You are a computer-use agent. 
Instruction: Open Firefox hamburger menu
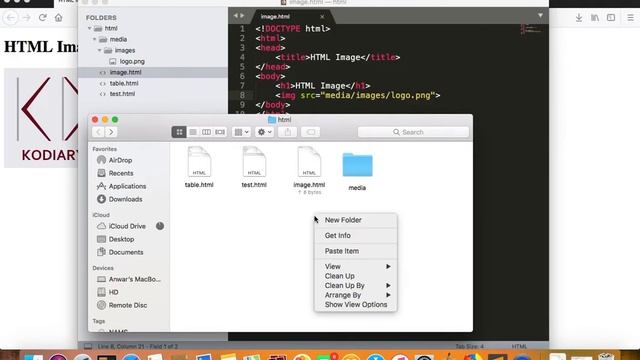(630, 18)
